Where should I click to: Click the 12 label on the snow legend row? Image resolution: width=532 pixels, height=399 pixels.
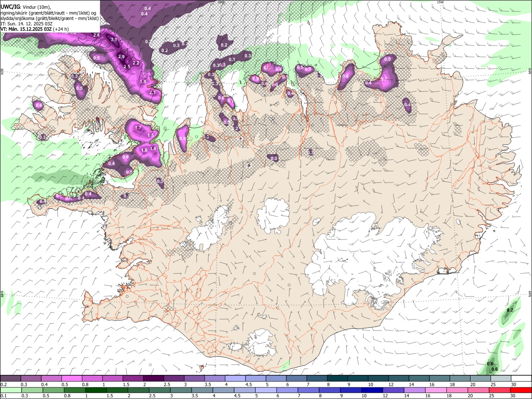pos(391,384)
